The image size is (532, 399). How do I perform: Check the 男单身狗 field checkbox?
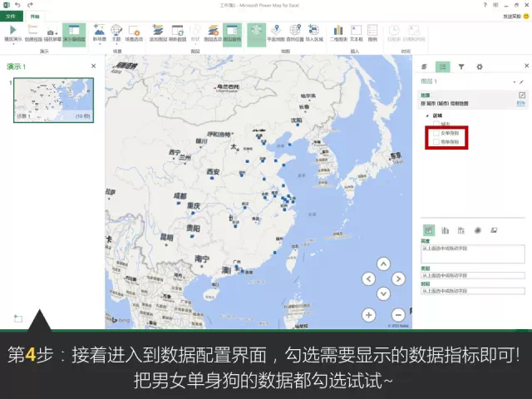(436, 142)
